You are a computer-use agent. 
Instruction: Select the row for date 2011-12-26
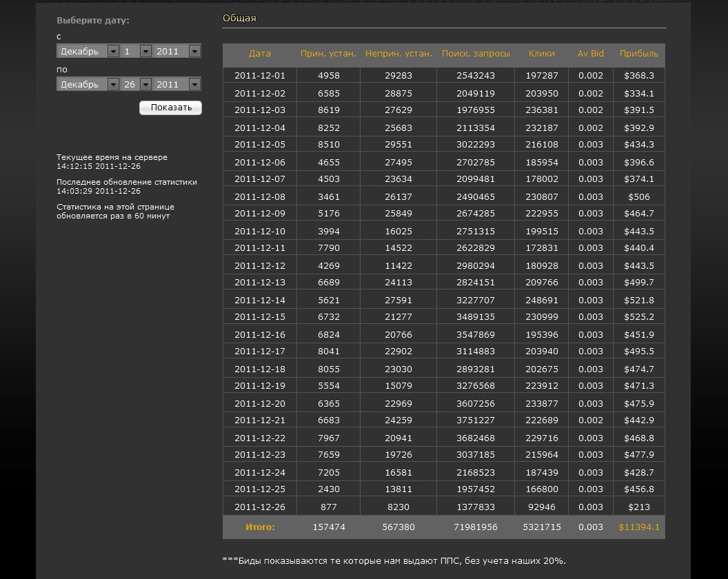click(260, 506)
